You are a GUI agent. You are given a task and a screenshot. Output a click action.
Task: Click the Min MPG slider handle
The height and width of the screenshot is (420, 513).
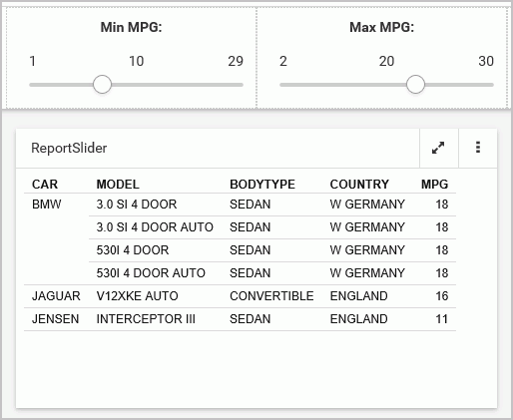(102, 85)
